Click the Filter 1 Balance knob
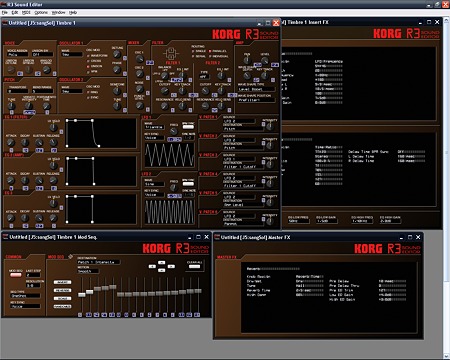Viewport: 450px width, 360px height. coord(164,76)
